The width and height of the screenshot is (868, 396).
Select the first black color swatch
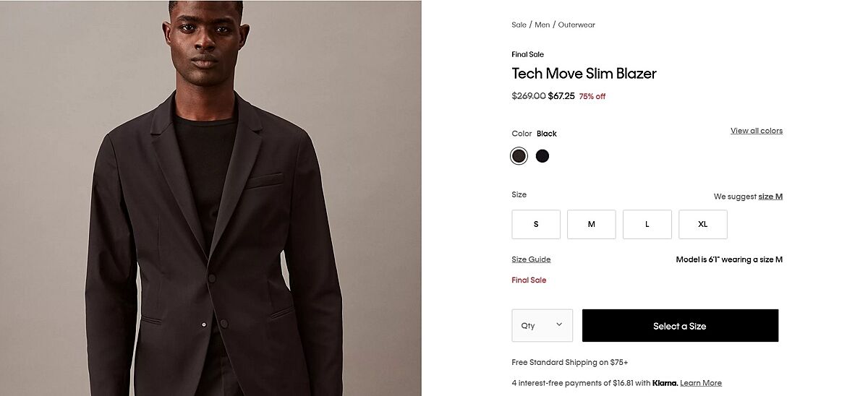(519, 156)
